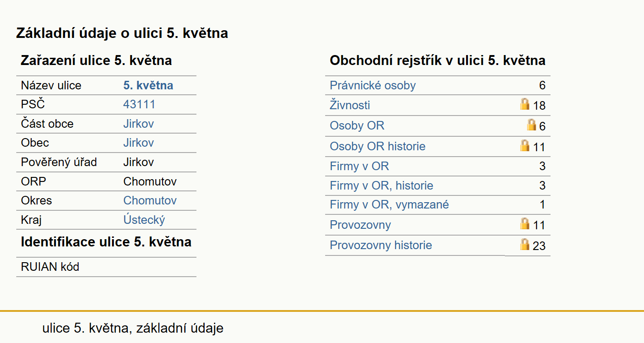Open the Ústecký region link
The image size is (644, 343).
(x=144, y=220)
